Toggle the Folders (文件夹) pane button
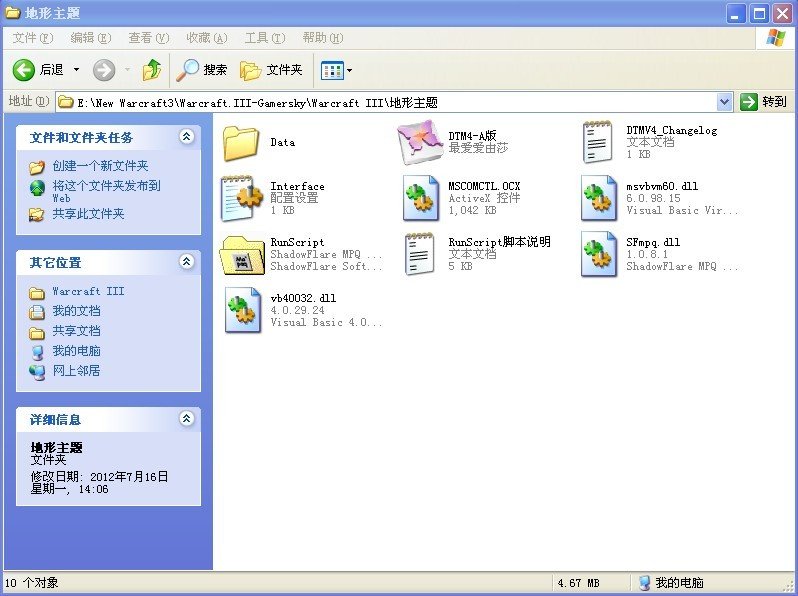 [270, 70]
